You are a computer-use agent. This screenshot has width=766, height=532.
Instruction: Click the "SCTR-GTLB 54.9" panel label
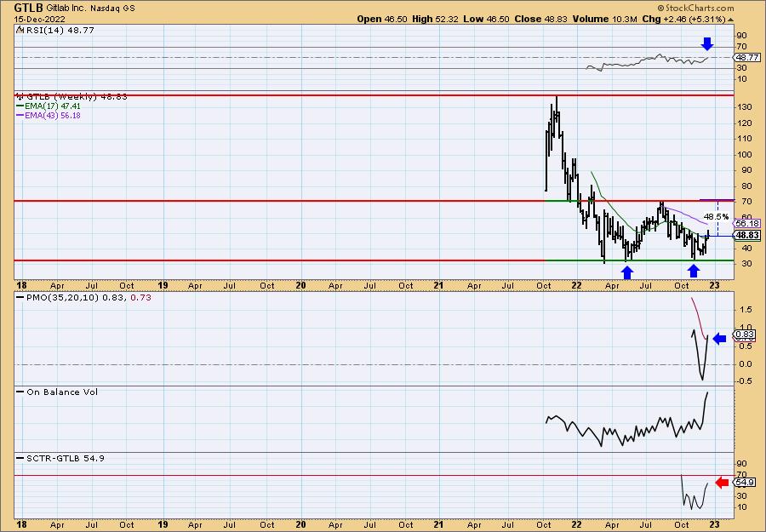[65, 458]
